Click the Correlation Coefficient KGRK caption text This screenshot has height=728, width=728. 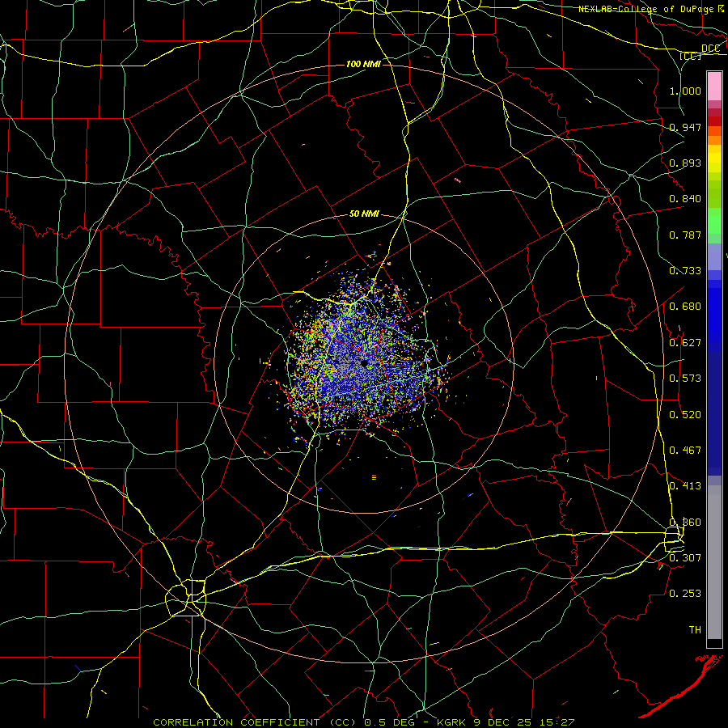[364, 722]
